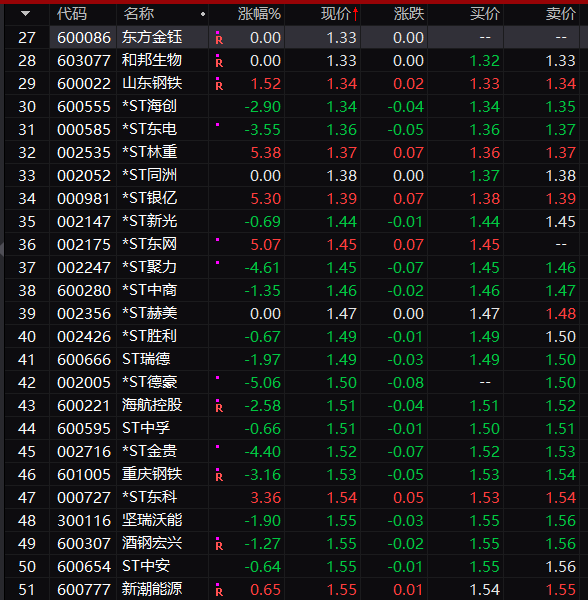Sort by 名称 column header

tap(138, 14)
